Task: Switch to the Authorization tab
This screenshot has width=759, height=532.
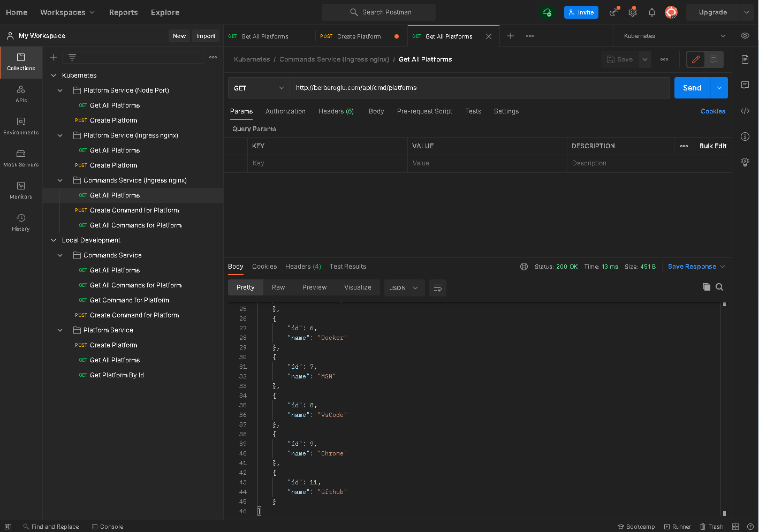Action: [285, 111]
